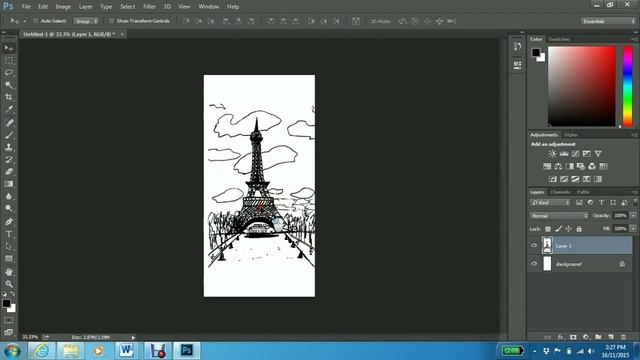Viewport: 640px width, 360px height.
Task: Open the Image menu
Action: (x=63, y=7)
